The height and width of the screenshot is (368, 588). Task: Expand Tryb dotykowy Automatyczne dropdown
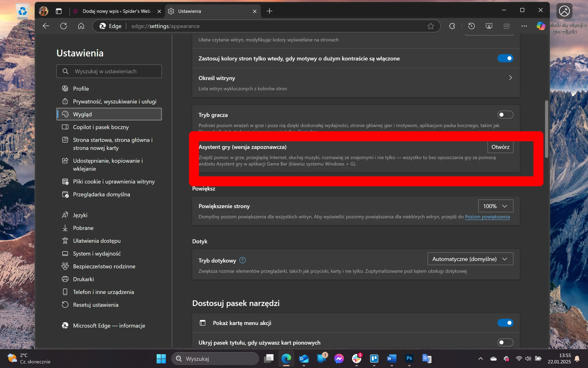click(470, 259)
